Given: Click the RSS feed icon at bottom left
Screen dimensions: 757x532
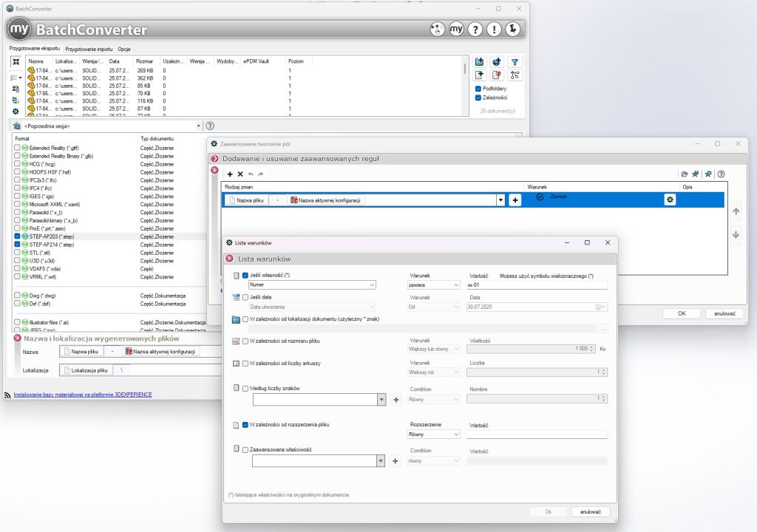Looking at the screenshot, I should [x=7, y=395].
